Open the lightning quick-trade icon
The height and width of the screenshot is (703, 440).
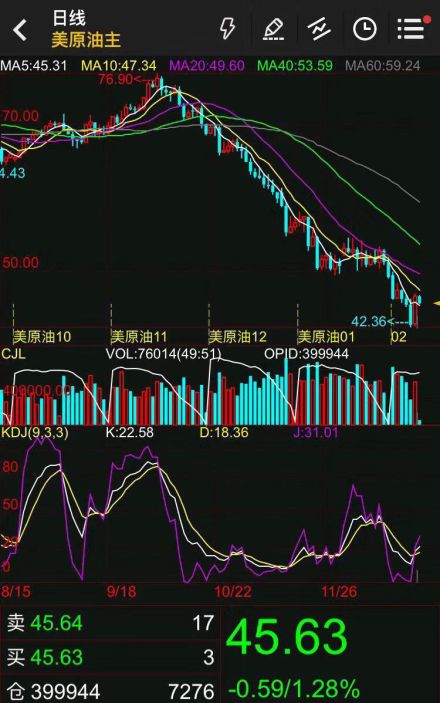(227, 29)
